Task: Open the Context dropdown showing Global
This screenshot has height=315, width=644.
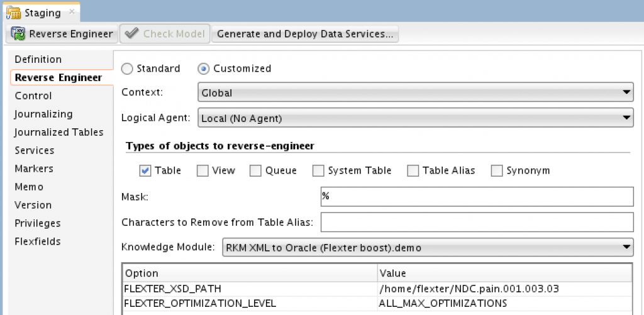Action: 416,93
